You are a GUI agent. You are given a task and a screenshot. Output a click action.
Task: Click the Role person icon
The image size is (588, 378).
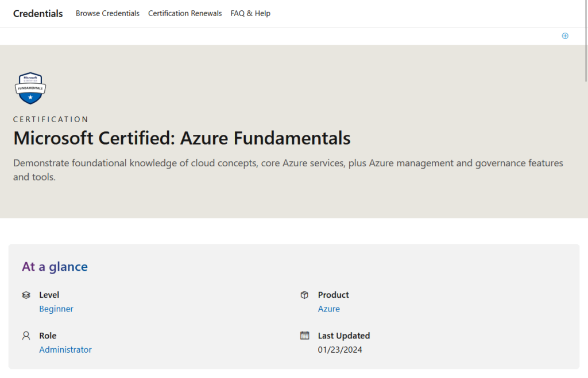point(26,336)
